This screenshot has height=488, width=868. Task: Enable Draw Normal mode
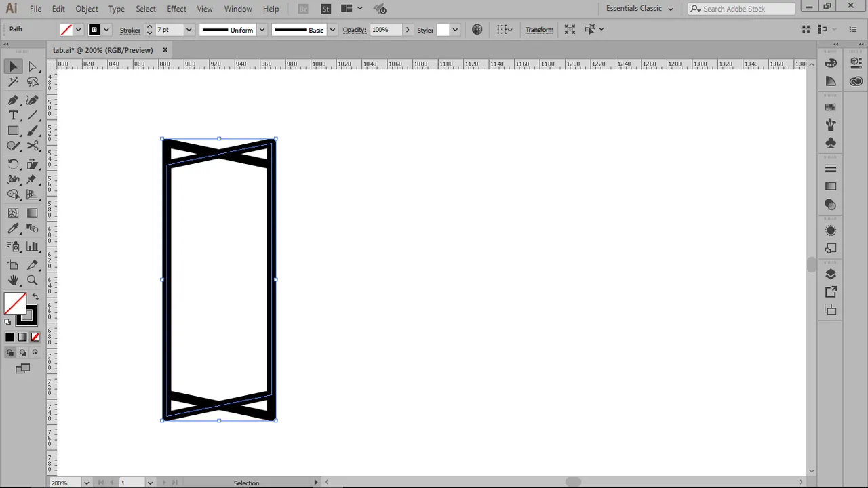(x=9, y=352)
